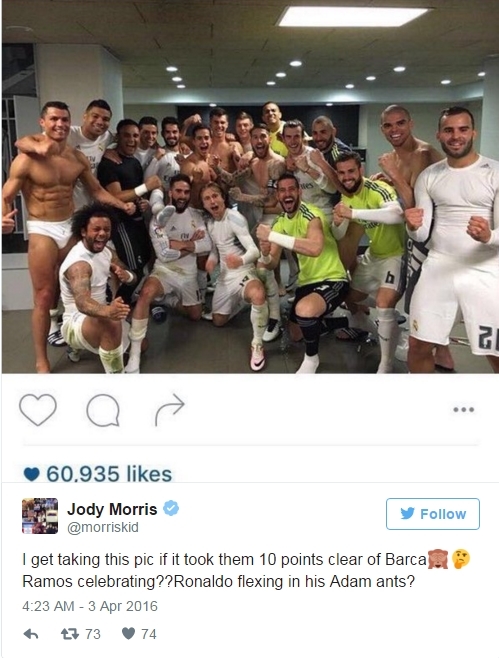Screen dimensions: 499x658
Task: Click the blue heart beside 60.935 likes
Action: pos(31,474)
